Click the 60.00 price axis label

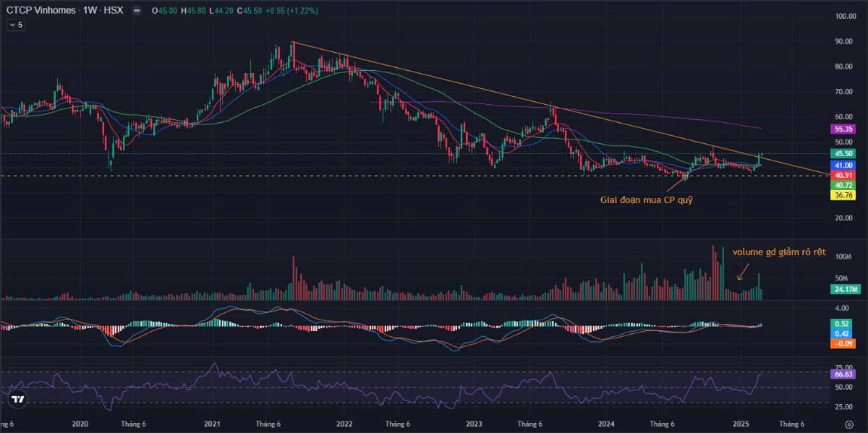tap(843, 116)
